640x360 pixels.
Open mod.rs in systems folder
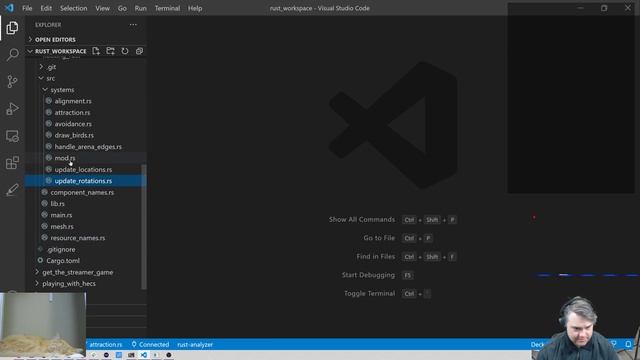pyautogui.click(x=65, y=158)
